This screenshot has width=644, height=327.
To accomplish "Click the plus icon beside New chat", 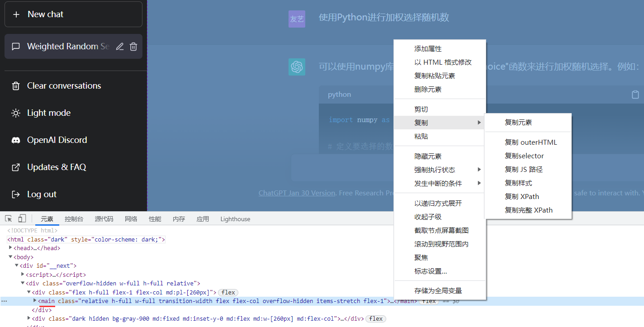I will tap(16, 14).
